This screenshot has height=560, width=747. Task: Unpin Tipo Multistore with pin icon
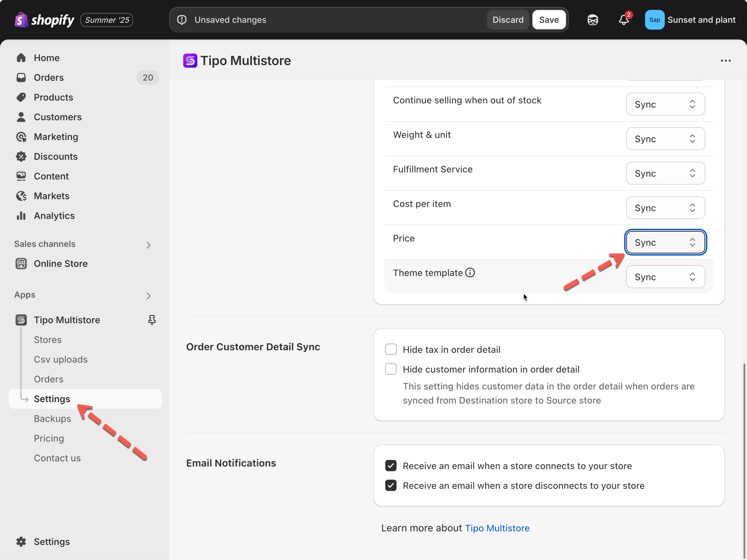[152, 320]
